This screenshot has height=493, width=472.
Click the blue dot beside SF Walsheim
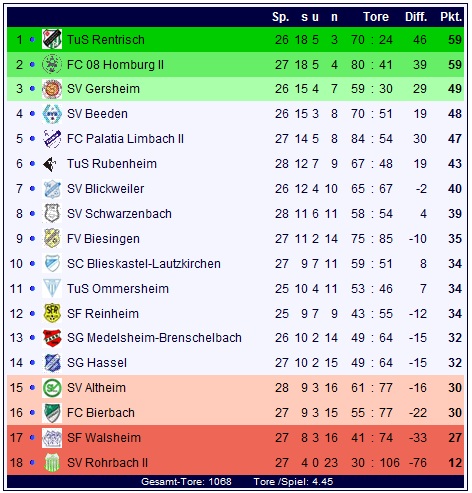click(32, 437)
